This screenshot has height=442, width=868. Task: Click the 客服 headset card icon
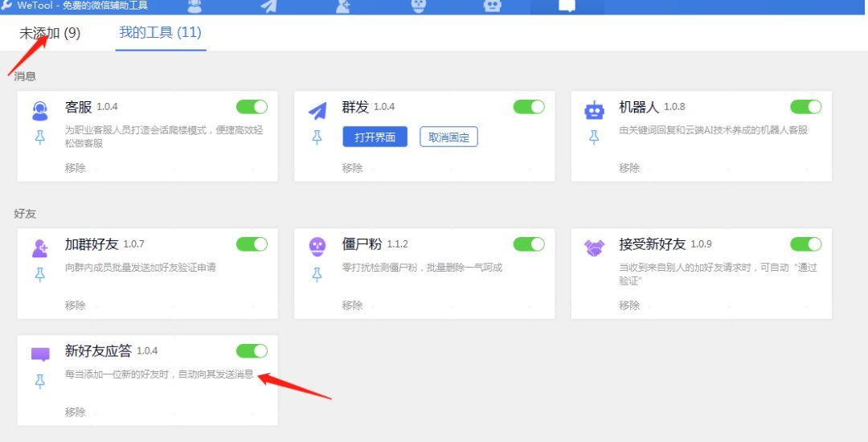click(40, 111)
